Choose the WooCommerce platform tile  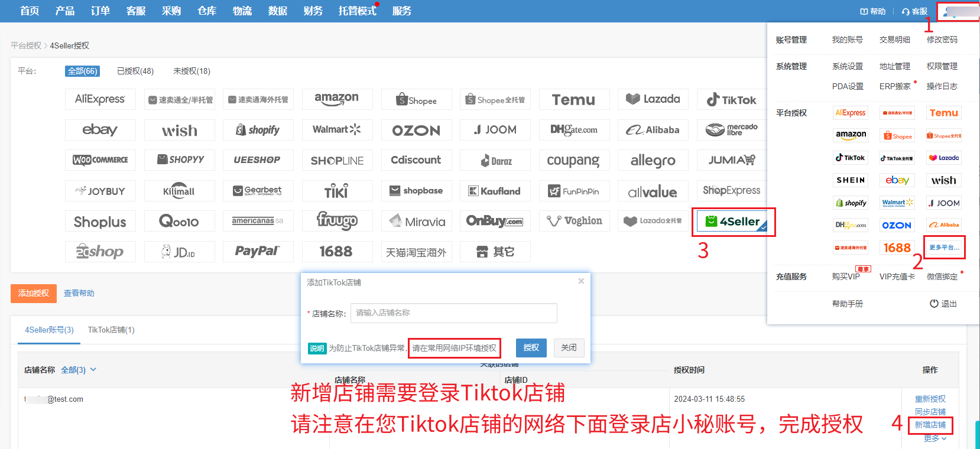100,160
